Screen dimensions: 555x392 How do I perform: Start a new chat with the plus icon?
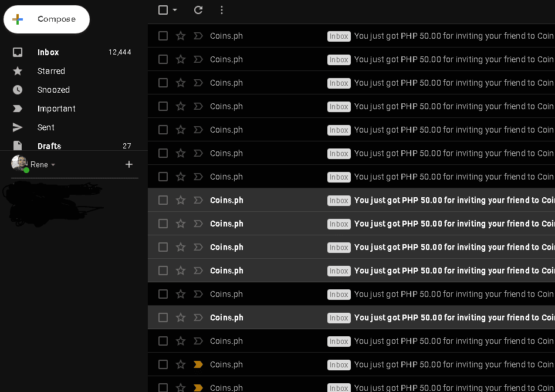pos(129,164)
